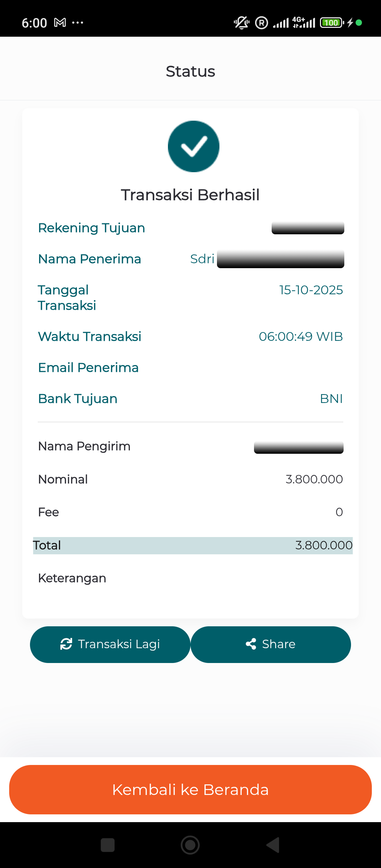381x868 pixels.
Task: Tap the BNI destination bank value
Action: pyautogui.click(x=331, y=399)
